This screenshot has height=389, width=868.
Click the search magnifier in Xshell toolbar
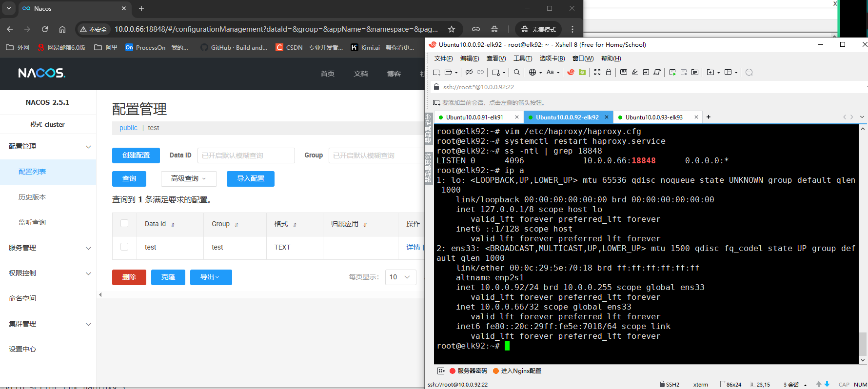click(516, 72)
